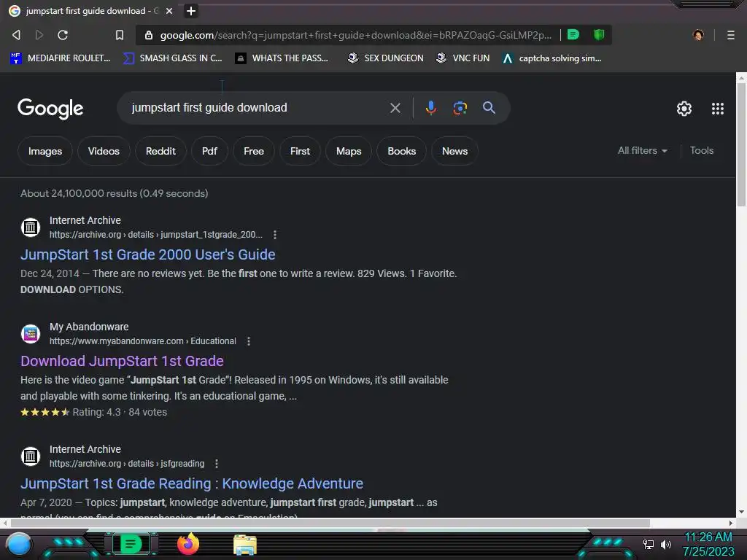Screen dimensions: 747x560
Task: Click the browser forward arrow
Action: pyautogui.click(x=39, y=35)
